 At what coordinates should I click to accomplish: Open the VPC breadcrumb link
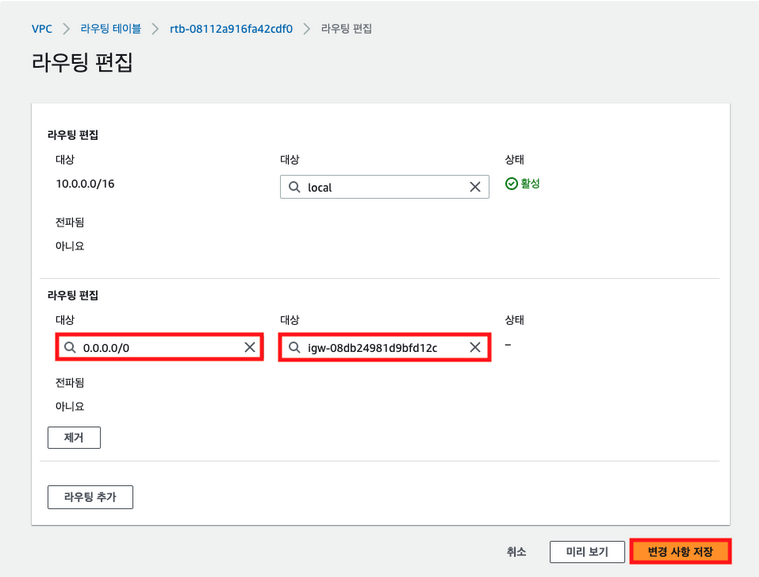pos(42,29)
